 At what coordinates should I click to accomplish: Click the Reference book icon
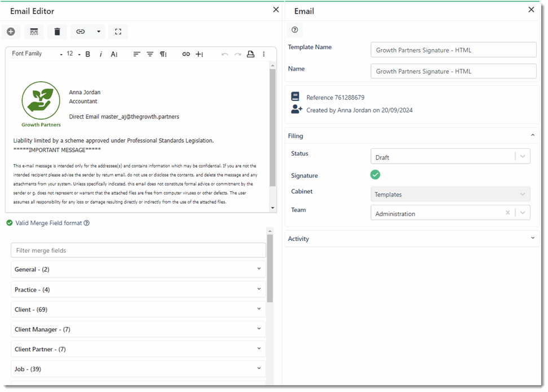pyautogui.click(x=295, y=96)
